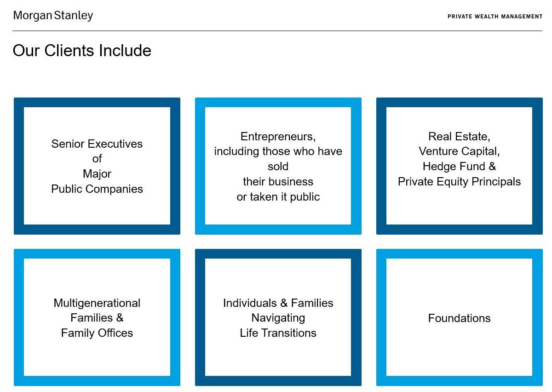Screen dimensions: 552x392
Task: Select the "Senior Executives" text line
Action: (x=97, y=144)
